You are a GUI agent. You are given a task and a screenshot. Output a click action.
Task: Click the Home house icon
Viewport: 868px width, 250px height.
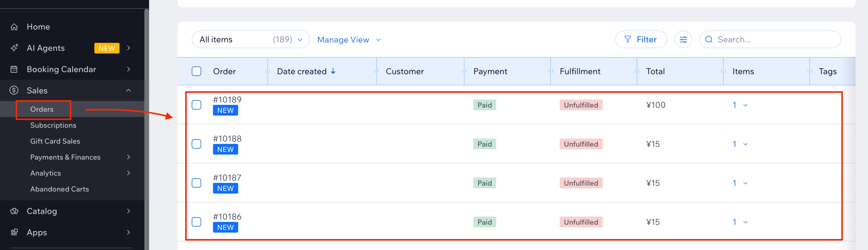pos(14,27)
